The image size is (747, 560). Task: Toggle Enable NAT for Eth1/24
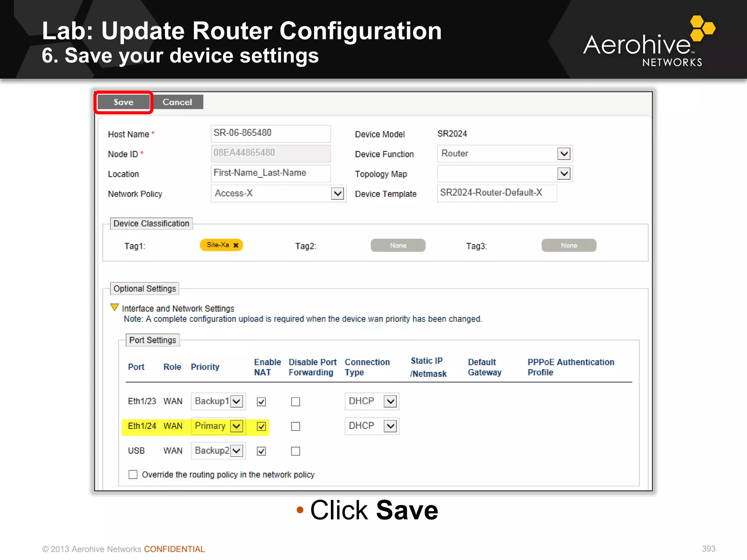(261, 426)
